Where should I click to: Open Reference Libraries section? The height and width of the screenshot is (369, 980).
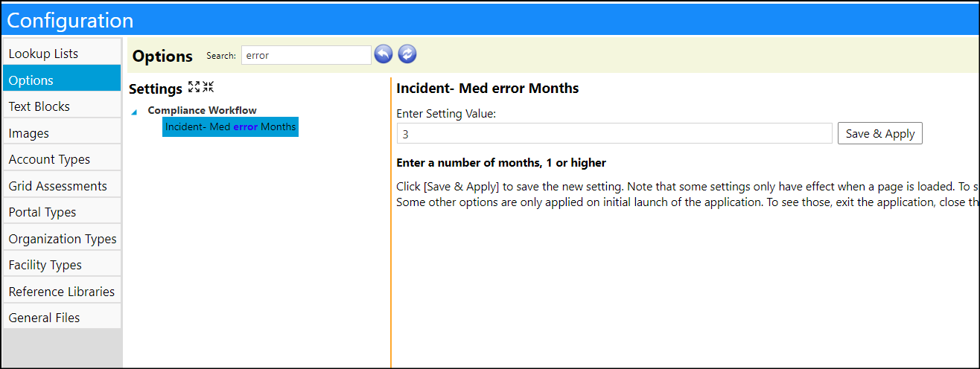(62, 292)
